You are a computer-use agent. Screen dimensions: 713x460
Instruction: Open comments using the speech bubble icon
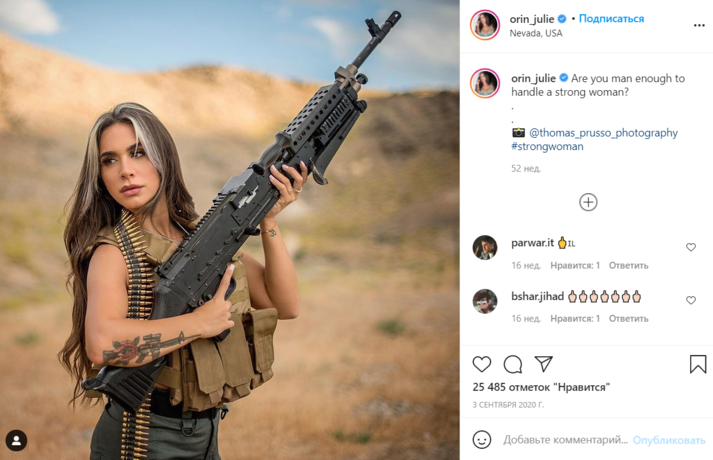pyautogui.click(x=513, y=364)
